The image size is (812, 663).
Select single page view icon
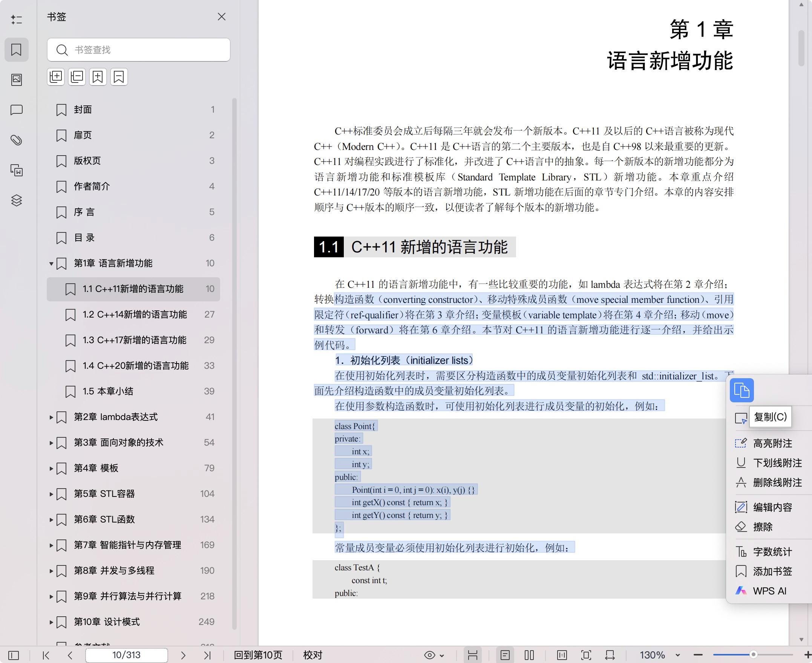pyautogui.click(x=505, y=655)
